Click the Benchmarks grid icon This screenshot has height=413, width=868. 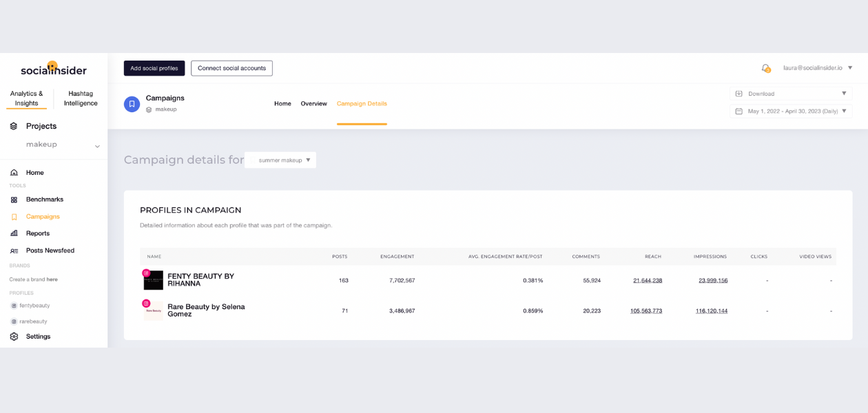pyautogui.click(x=14, y=200)
